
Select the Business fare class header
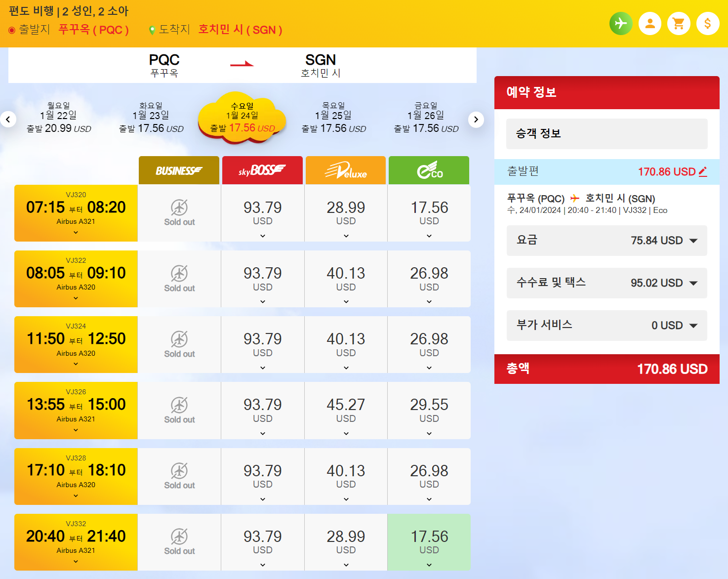[x=179, y=170]
